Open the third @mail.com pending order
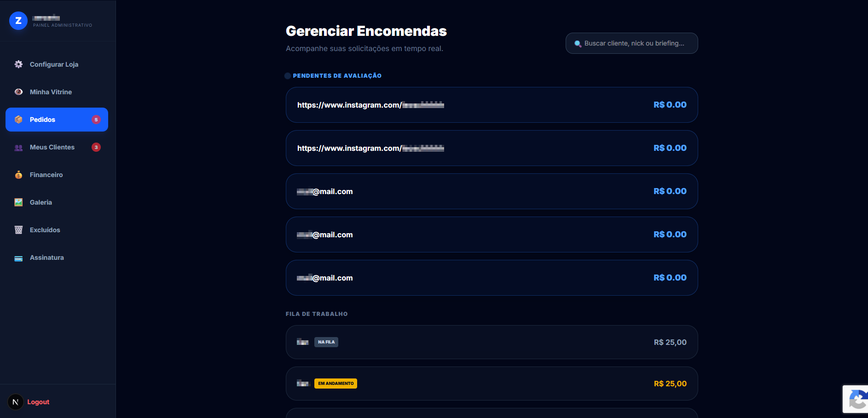This screenshot has width=868, height=418. tap(492, 278)
